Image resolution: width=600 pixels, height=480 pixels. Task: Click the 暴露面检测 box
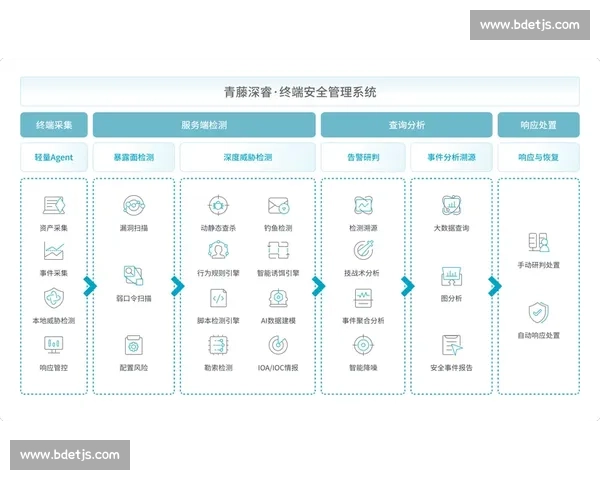click(x=134, y=157)
